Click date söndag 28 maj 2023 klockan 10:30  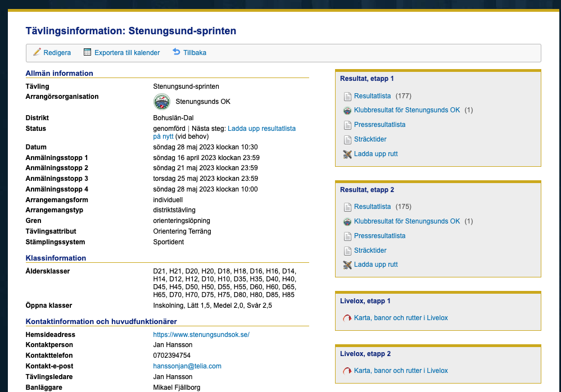pyautogui.click(x=205, y=147)
